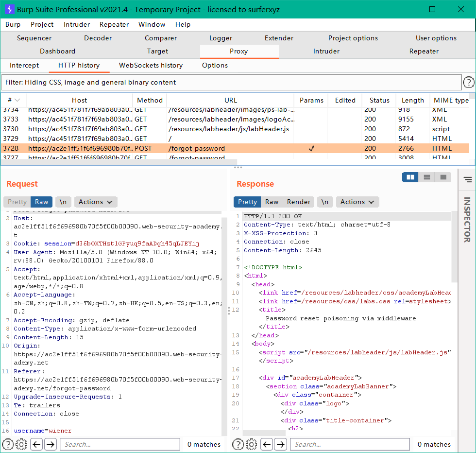Select the combined single-pane layout icon
The image size is (476, 453).
click(x=443, y=177)
